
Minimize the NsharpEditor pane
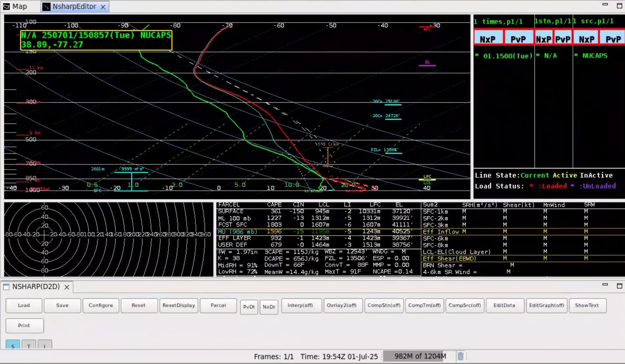pos(605,5)
